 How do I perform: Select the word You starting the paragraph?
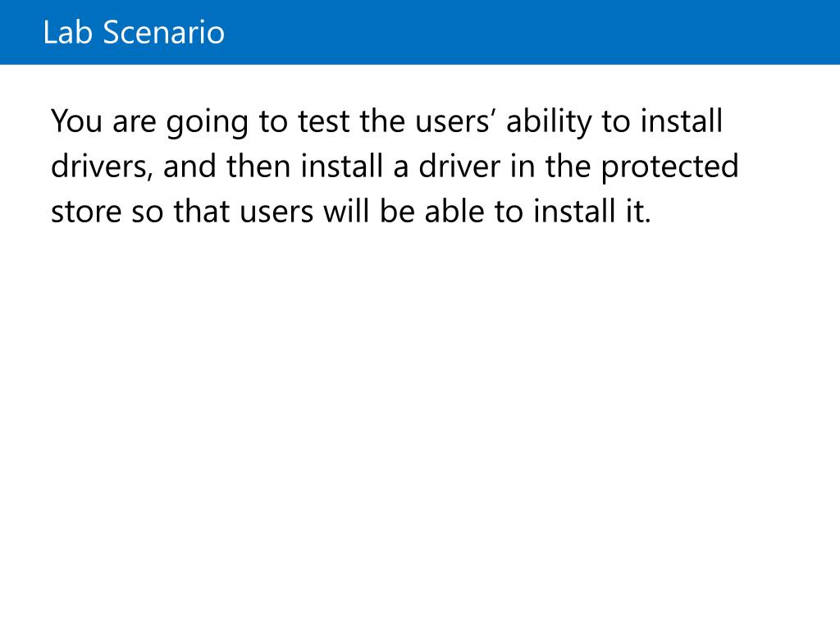(x=76, y=121)
